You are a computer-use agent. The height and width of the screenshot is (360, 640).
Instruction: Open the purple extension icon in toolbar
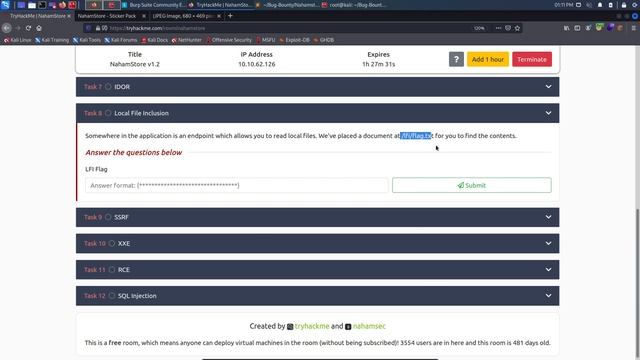[x=610, y=28]
